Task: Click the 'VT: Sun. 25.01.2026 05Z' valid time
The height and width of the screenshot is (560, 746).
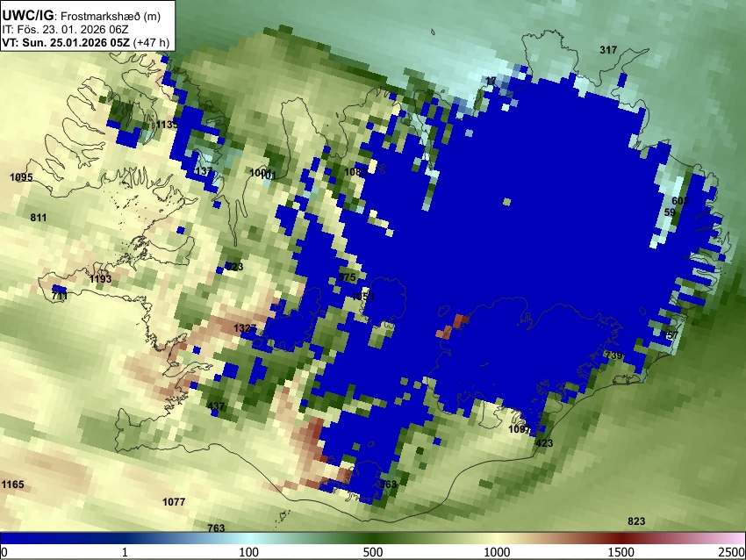Action: pyautogui.click(x=66, y=42)
